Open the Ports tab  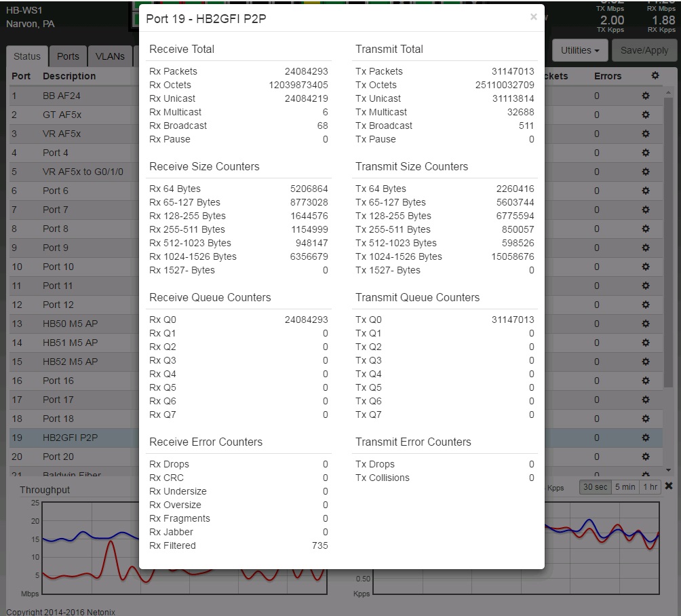[68, 57]
